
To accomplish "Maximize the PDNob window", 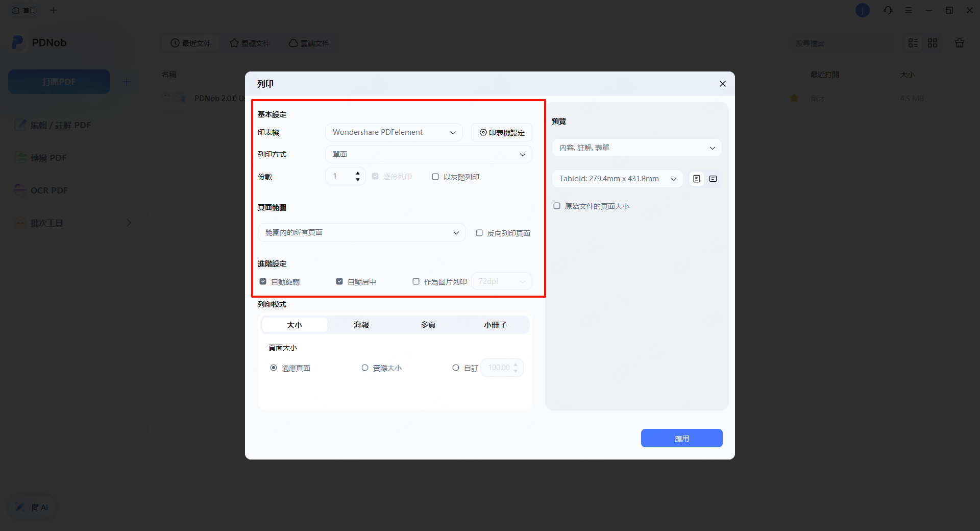I will (x=949, y=10).
